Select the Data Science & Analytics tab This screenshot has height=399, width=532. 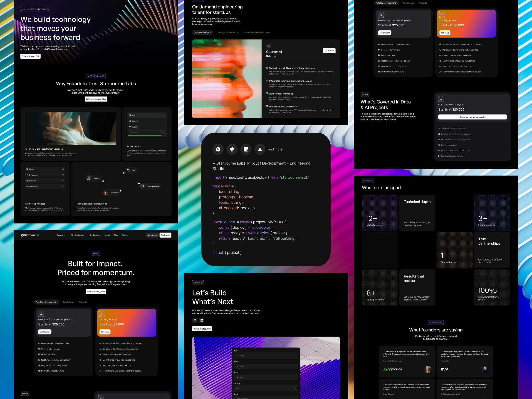pos(227,32)
